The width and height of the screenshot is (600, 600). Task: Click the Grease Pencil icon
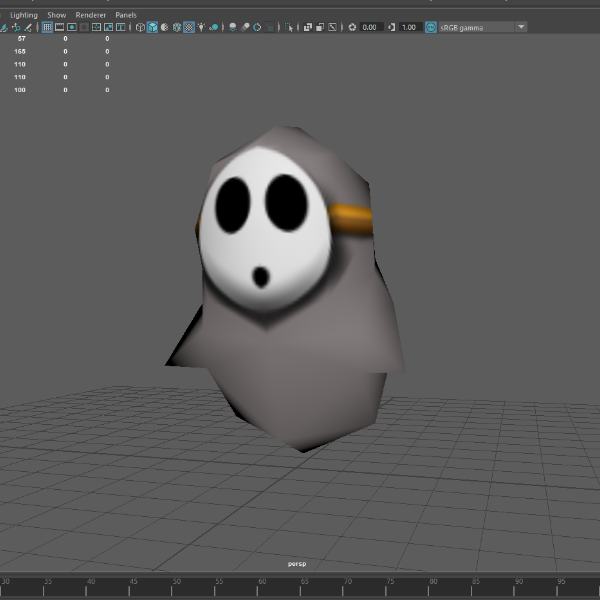[28, 27]
